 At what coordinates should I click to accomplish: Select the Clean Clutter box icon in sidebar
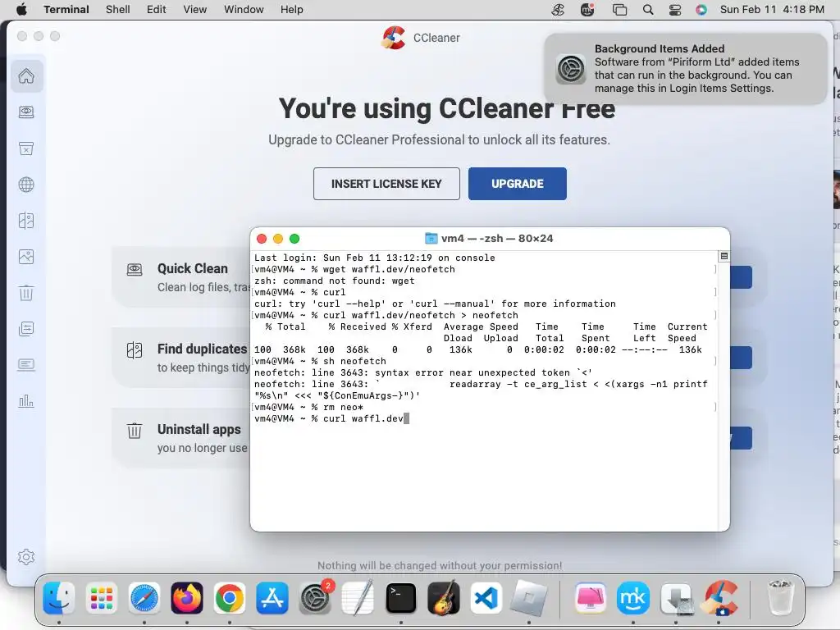click(26, 148)
